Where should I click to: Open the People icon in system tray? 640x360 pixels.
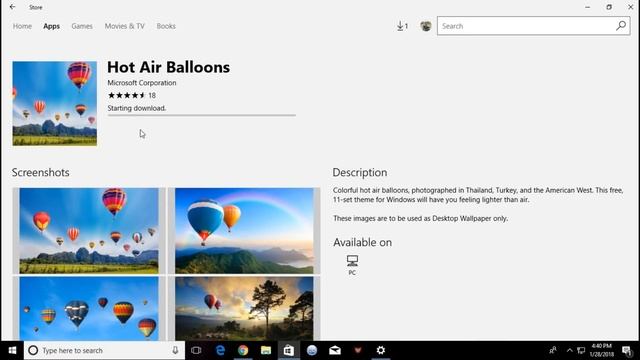(553, 350)
